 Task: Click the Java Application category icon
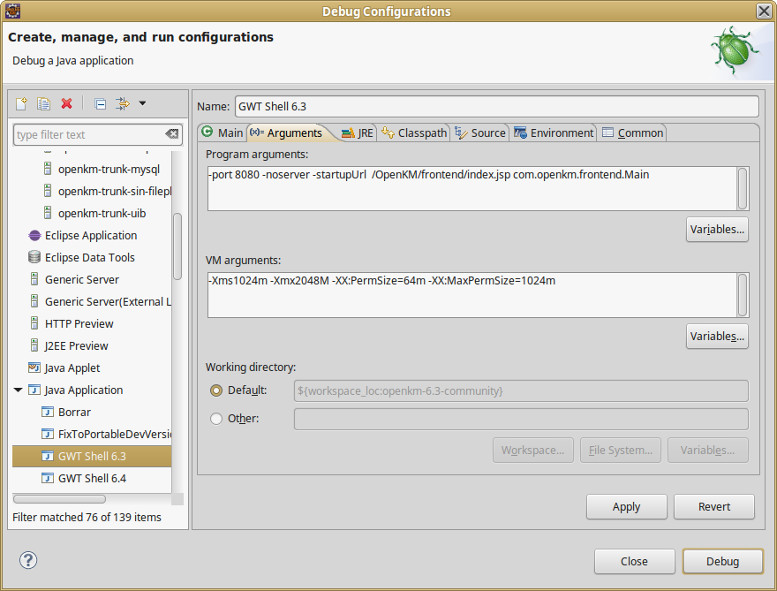(x=34, y=390)
